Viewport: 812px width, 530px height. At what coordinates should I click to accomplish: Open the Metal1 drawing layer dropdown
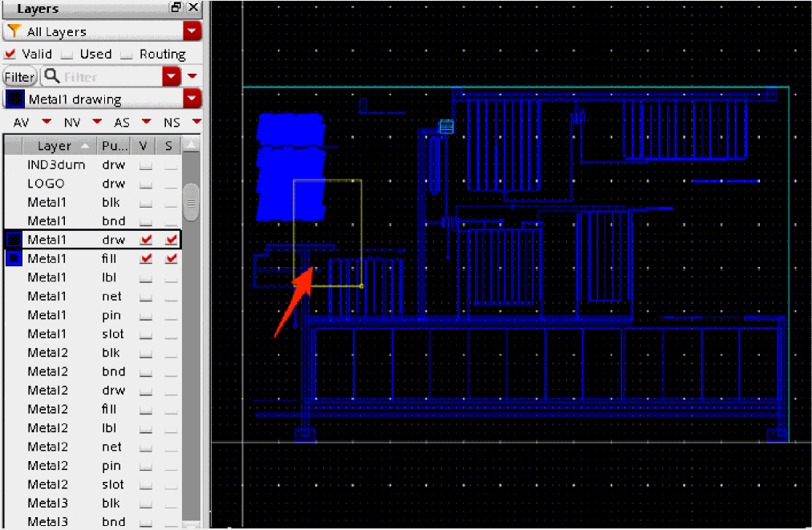[192, 99]
